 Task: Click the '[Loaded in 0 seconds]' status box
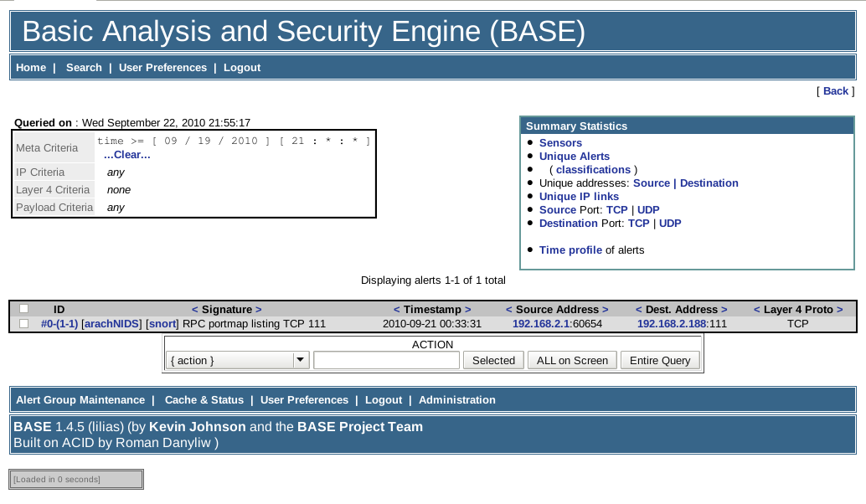[76, 479]
